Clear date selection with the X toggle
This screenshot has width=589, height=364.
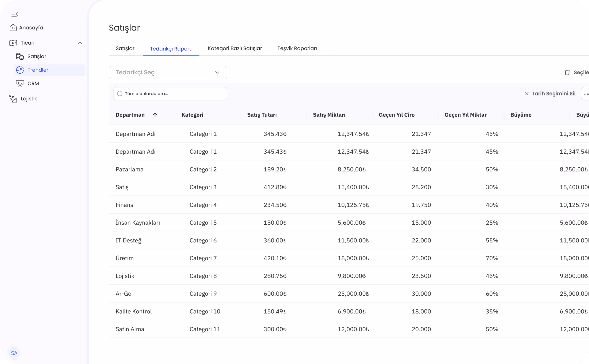pos(527,93)
